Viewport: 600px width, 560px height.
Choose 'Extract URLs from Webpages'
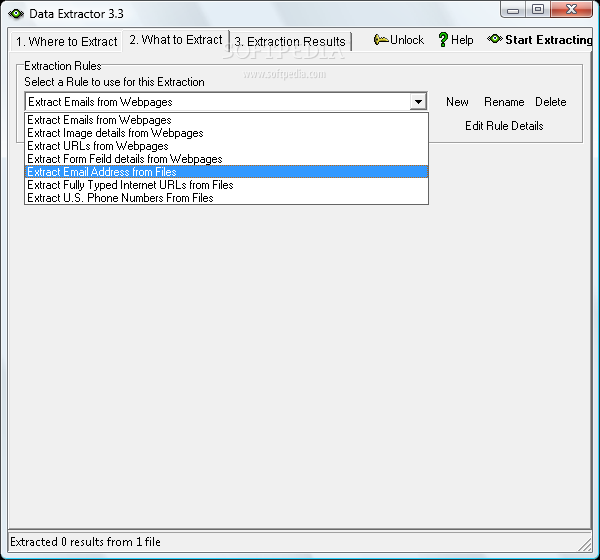pos(227,146)
